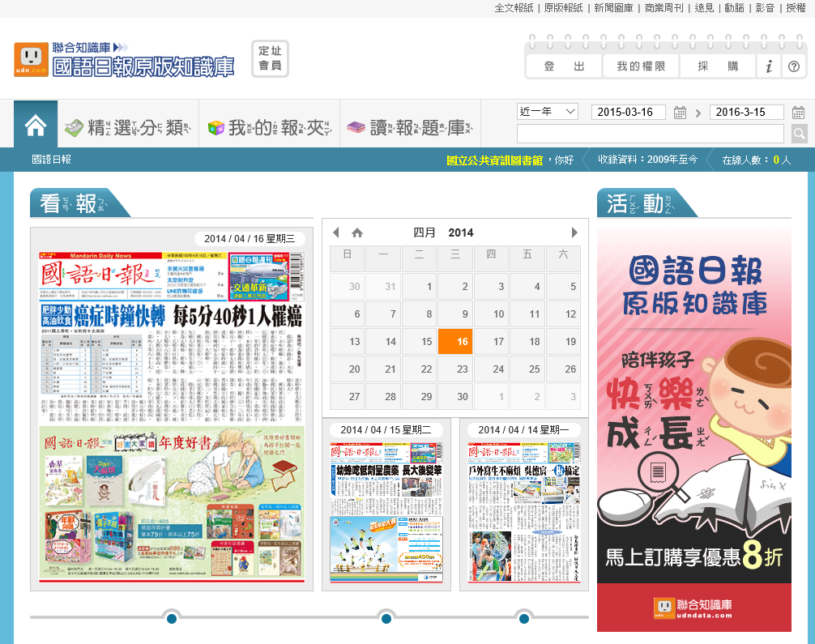This screenshot has width=815, height=644.
Task: Open the 精選分類 menu
Action: tap(128, 127)
